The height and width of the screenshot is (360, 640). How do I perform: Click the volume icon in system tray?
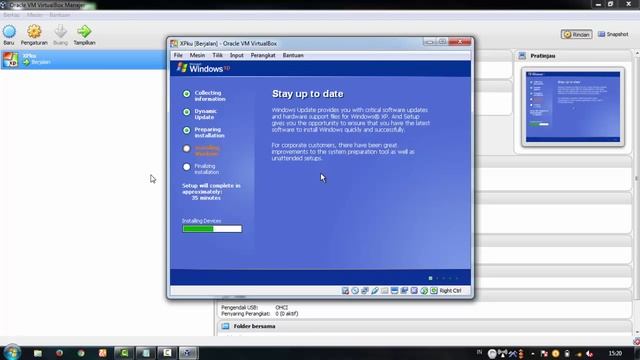coord(589,353)
